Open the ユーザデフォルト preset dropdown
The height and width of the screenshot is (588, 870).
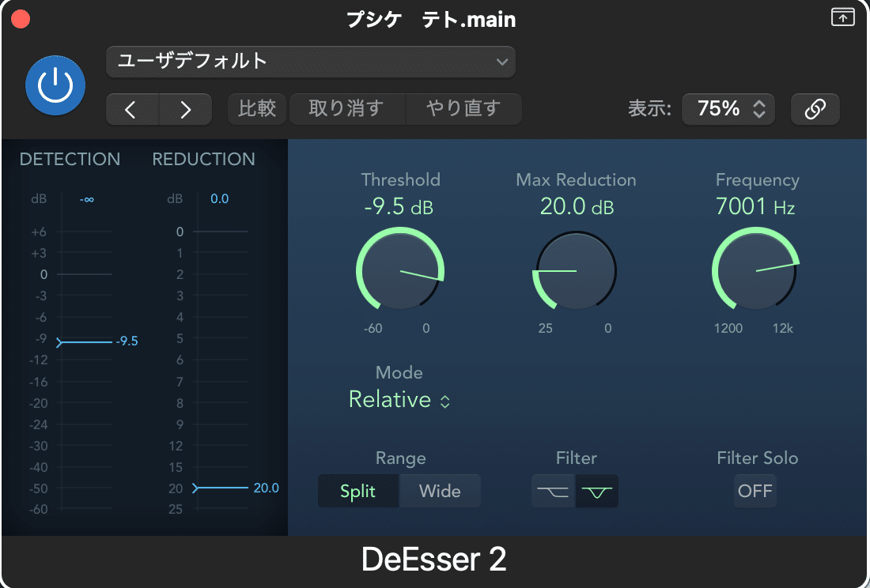pyautogui.click(x=311, y=62)
